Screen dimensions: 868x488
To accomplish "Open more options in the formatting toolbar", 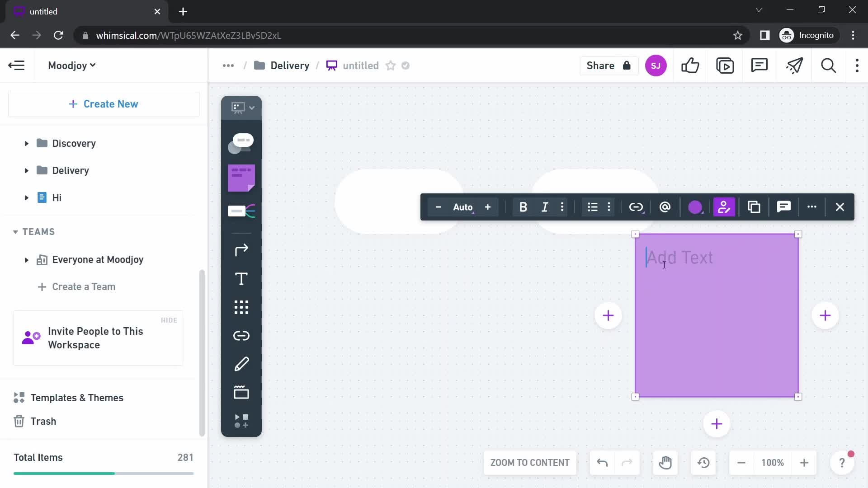I will [x=812, y=207].
